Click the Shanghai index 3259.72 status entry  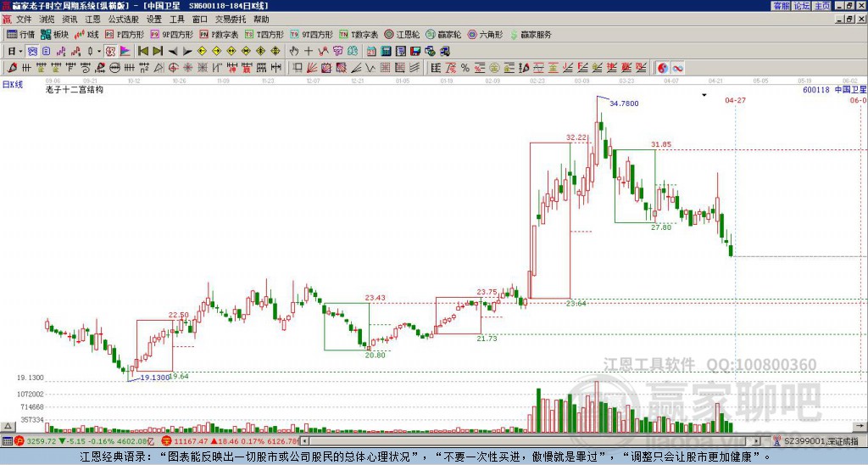(86, 441)
